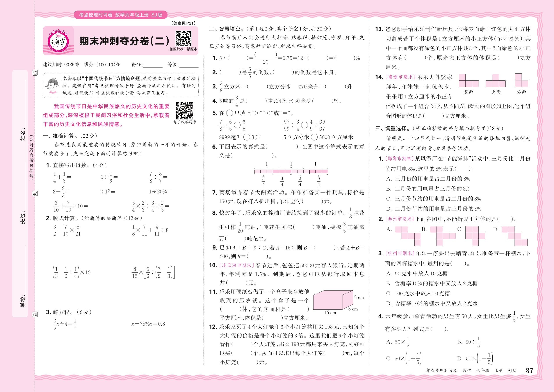Click the 连云港市期末 source tag
This screenshot has height=392, width=554.
(236, 265)
